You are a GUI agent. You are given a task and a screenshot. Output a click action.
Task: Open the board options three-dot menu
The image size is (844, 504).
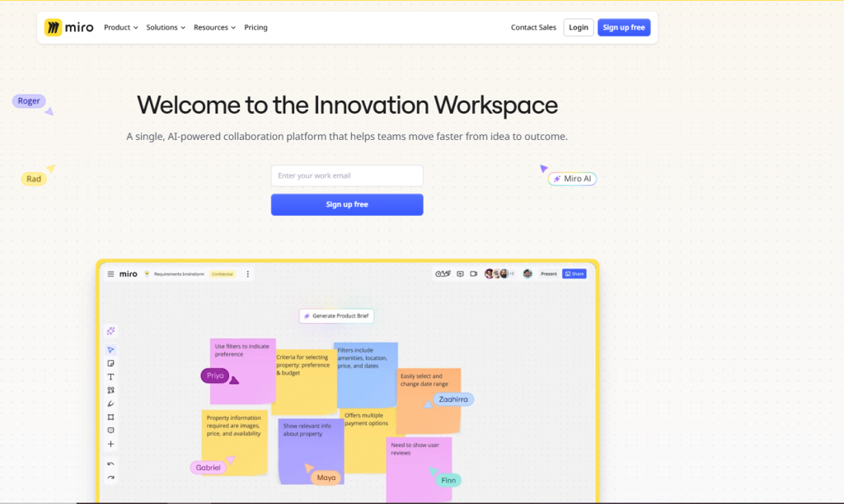click(248, 273)
